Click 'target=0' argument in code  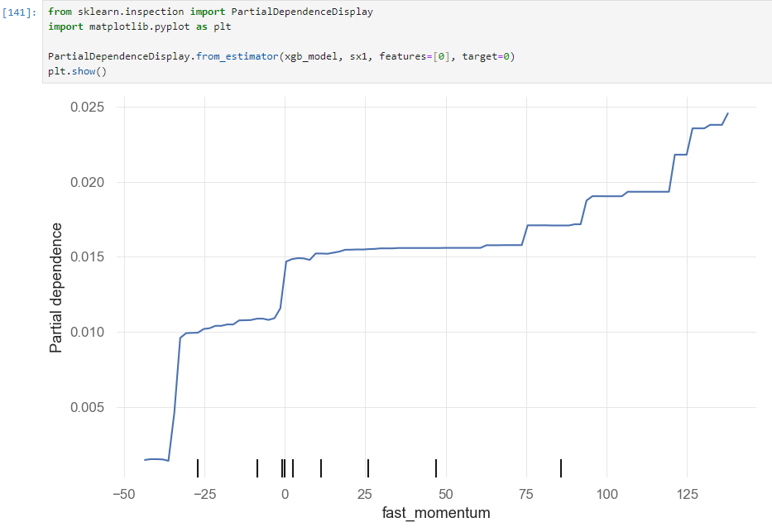(x=486, y=56)
